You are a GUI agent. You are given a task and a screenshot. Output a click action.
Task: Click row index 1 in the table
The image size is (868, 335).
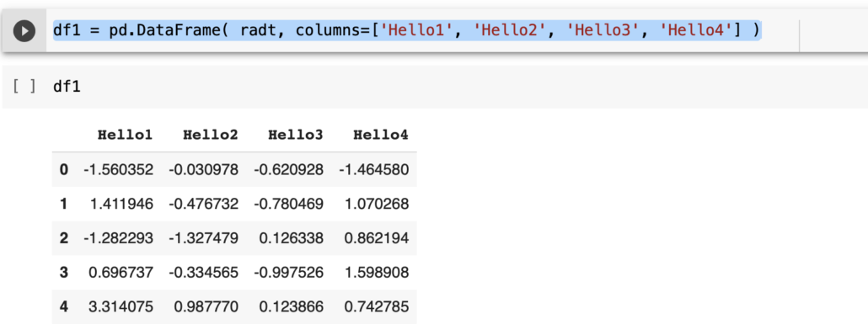click(64, 204)
